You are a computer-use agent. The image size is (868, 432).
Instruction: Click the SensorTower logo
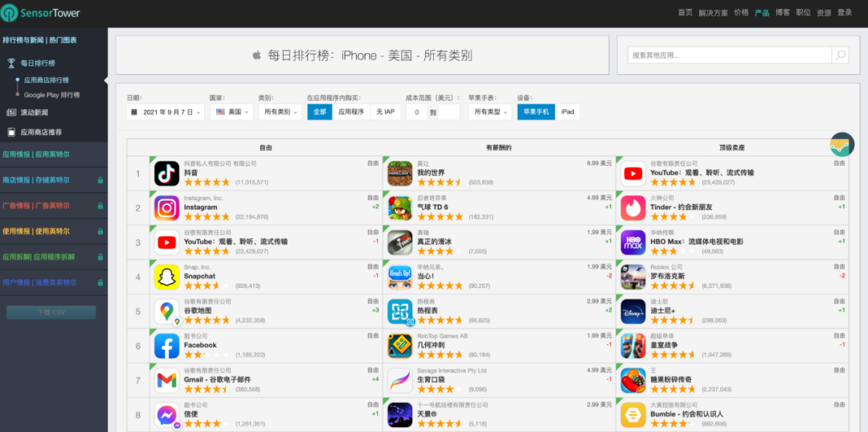coord(40,14)
